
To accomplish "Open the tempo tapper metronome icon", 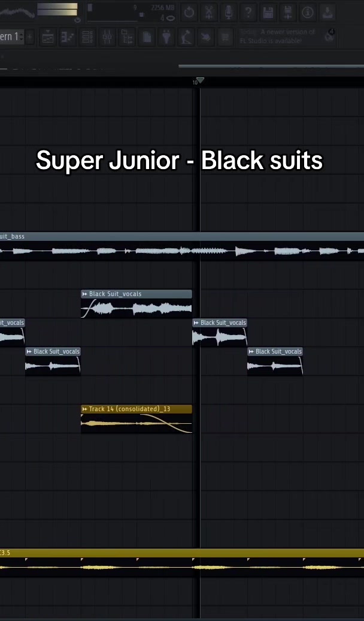I will pyautogui.click(x=186, y=37).
